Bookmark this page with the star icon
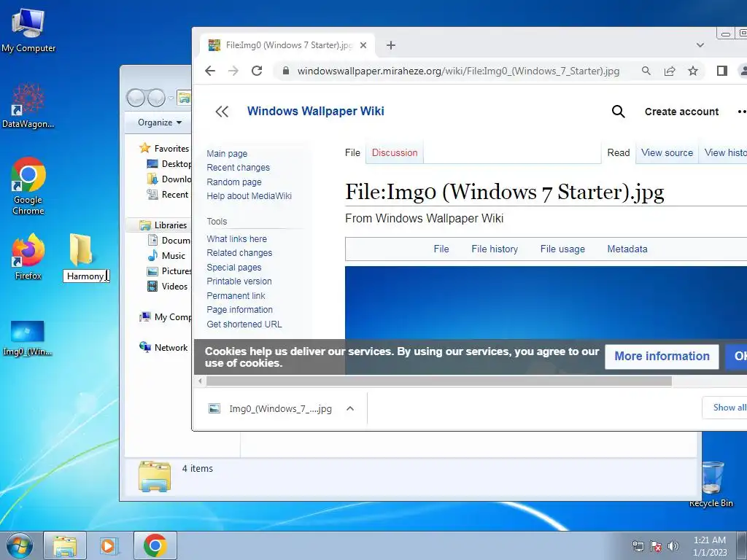Screen dimensions: 747x560 693,71
